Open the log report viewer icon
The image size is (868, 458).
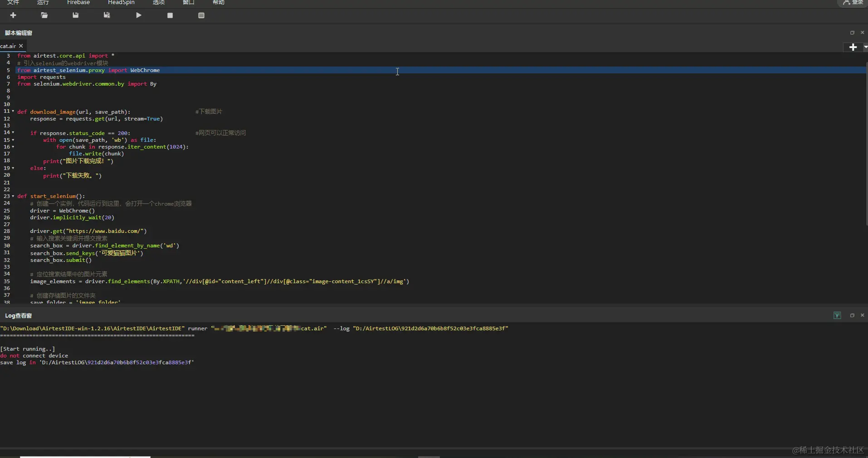[x=201, y=15]
